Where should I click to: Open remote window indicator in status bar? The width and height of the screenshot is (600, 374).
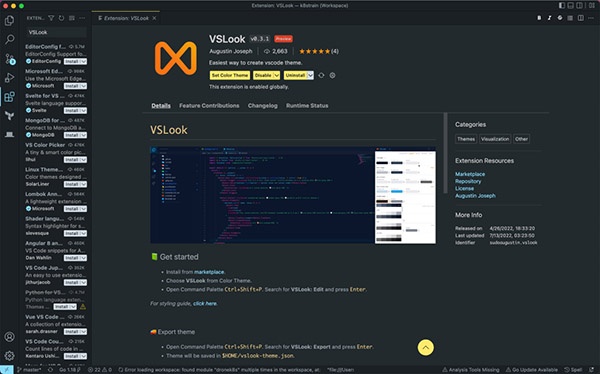pyautogui.click(x=7, y=370)
